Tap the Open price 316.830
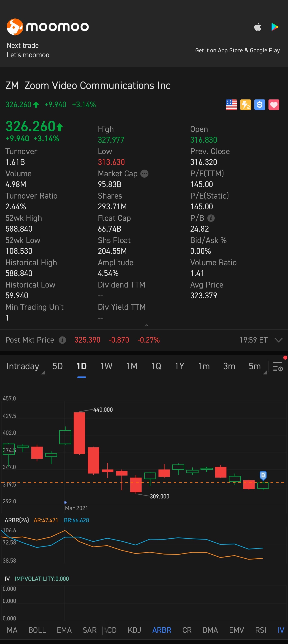Screen dimensions: 288x644 click(204, 140)
